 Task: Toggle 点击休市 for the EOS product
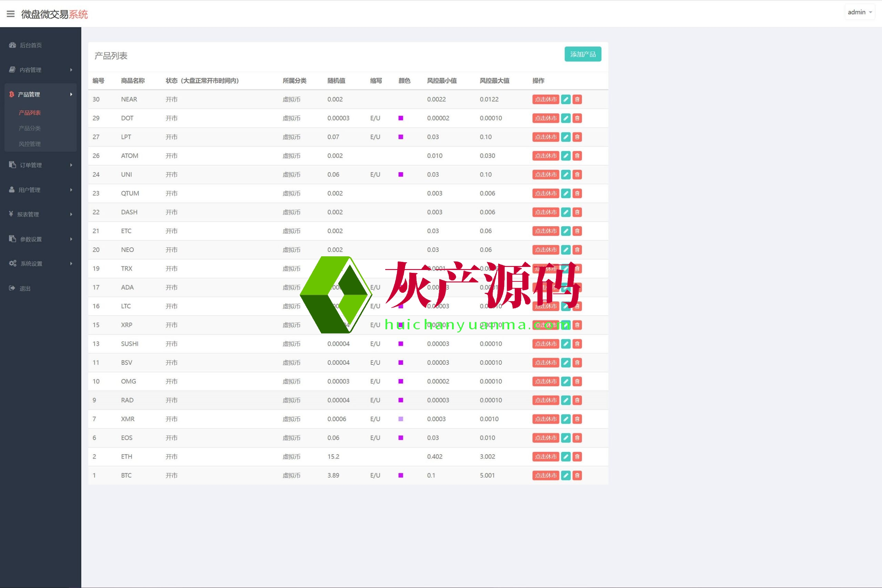click(545, 437)
